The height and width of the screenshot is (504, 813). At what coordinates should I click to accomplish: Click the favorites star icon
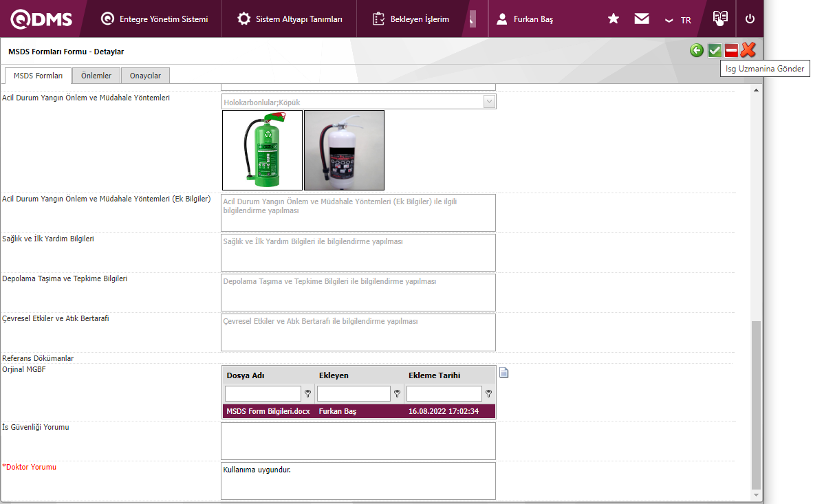click(x=614, y=19)
